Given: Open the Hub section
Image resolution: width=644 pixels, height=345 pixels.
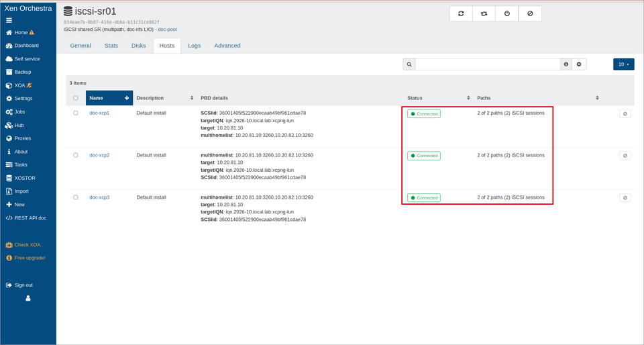Looking at the screenshot, I should tap(15, 126).
